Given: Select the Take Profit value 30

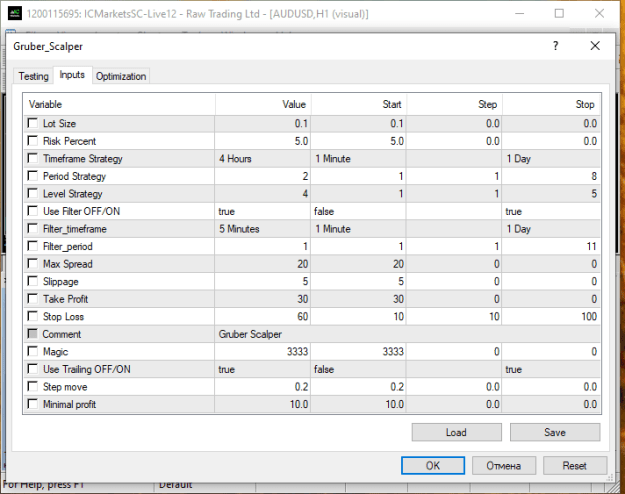Looking at the screenshot, I should [263, 299].
